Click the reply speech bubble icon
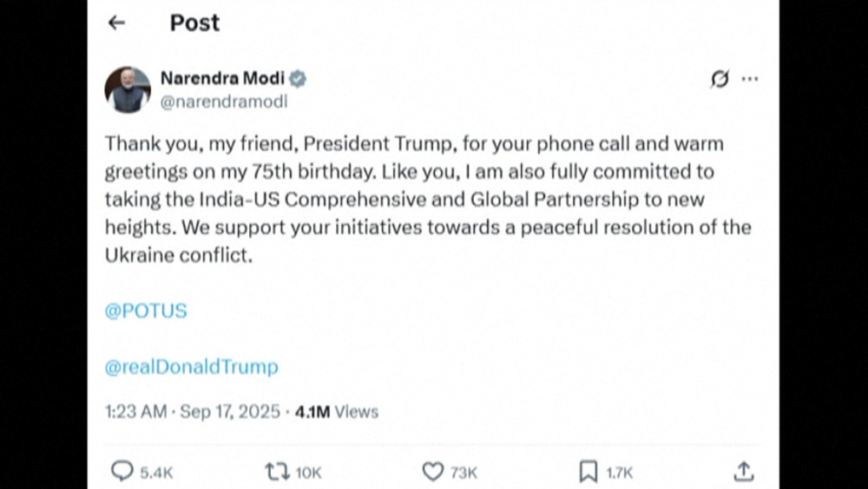Image resolution: width=868 pixels, height=489 pixels. click(122, 472)
